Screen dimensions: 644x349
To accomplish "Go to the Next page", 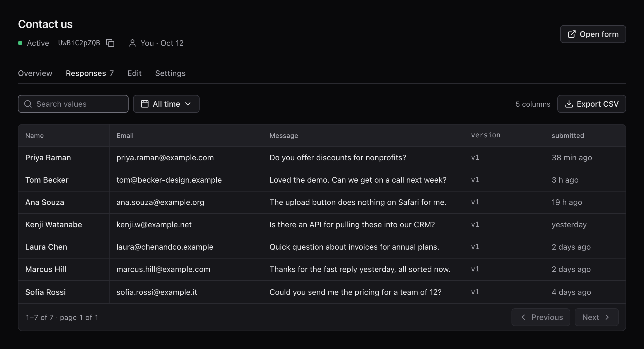I will pos(596,317).
